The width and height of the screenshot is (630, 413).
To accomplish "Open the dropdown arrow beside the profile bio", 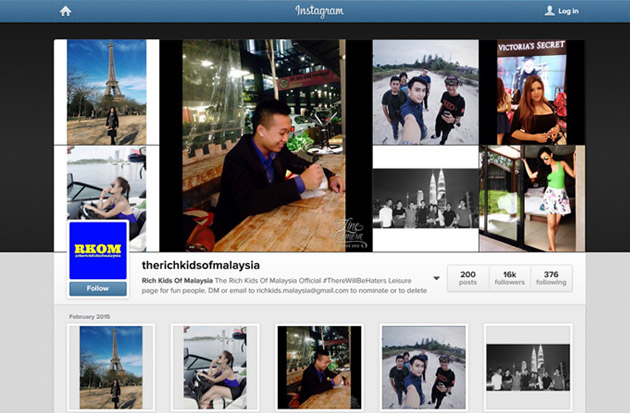I will 436,279.
